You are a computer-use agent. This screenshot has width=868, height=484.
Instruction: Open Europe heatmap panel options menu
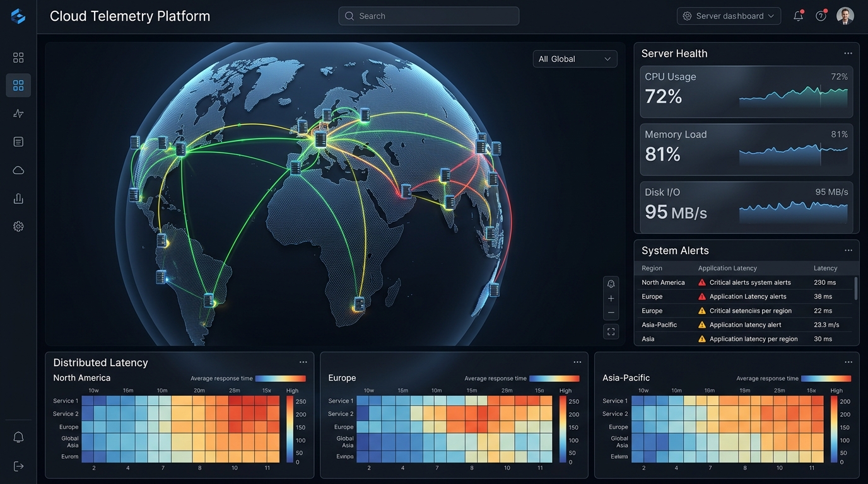coord(577,362)
